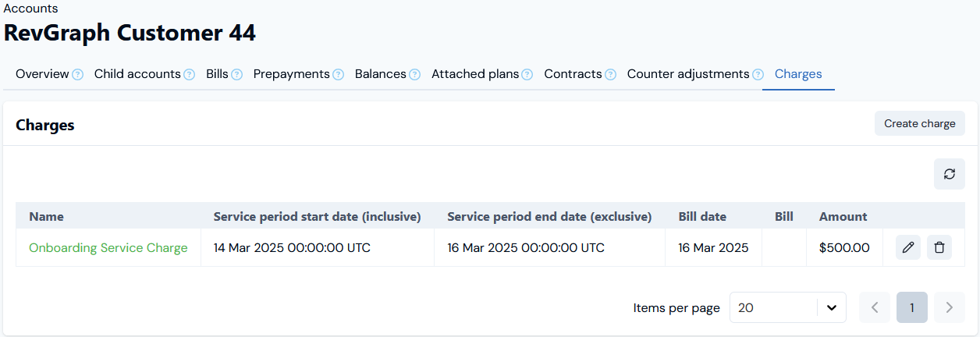Open help icon next to Overview tab
This screenshot has height=337, width=980.
click(78, 75)
